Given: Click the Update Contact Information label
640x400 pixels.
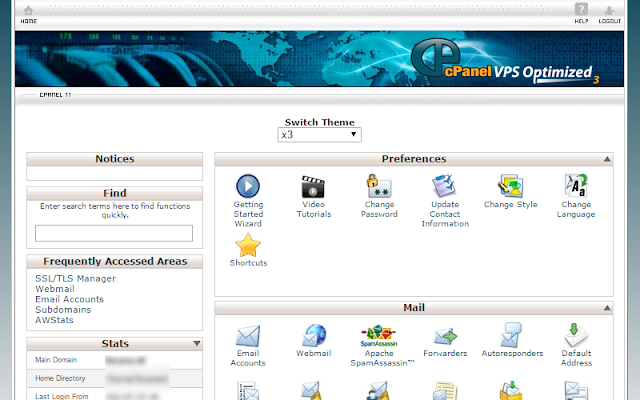Looking at the screenshot, I should click(445, 214).
